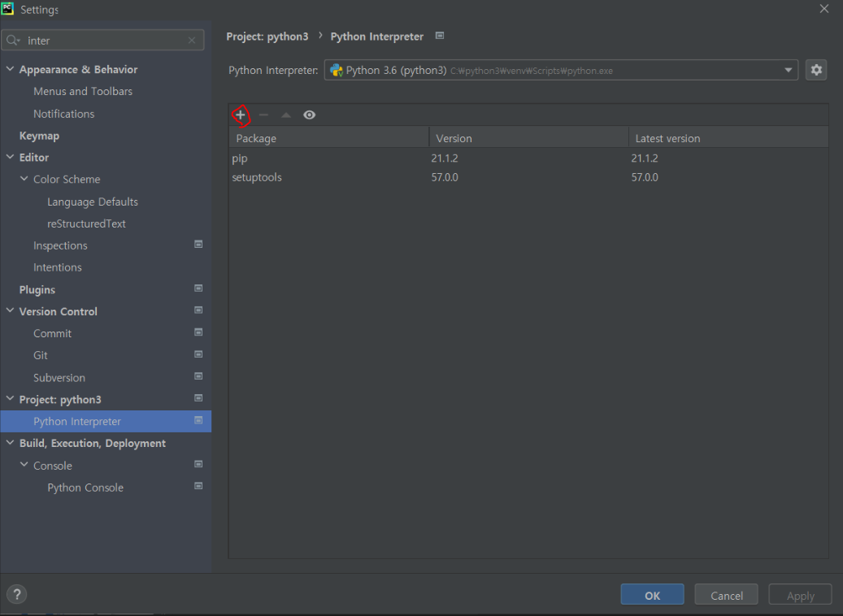Collapse Color Scheme chevron
843x616 pixels.
pyautogui.click(x=24, y=179)
